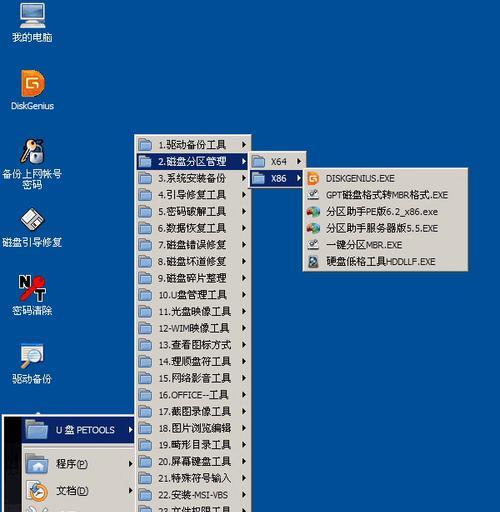Open 14.理顺盘符工具 menu entry
The width and height of the screenshot is (500, 512).
coord(192,361)
